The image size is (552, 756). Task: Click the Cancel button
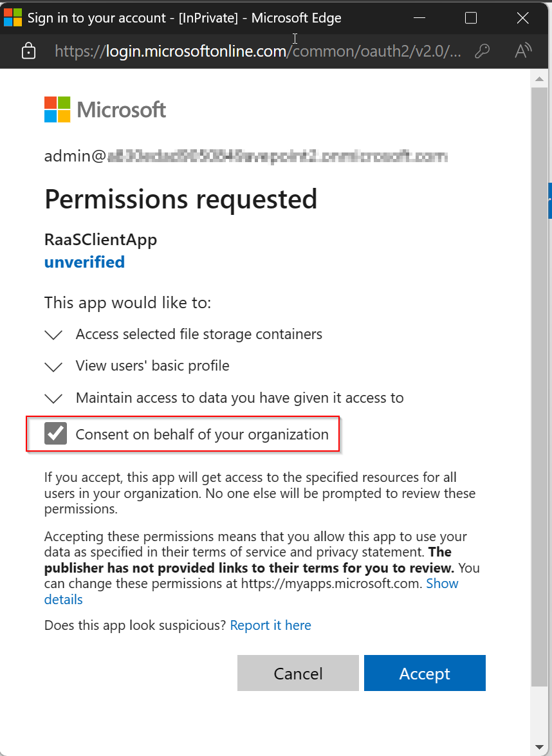tap(298, 673)
